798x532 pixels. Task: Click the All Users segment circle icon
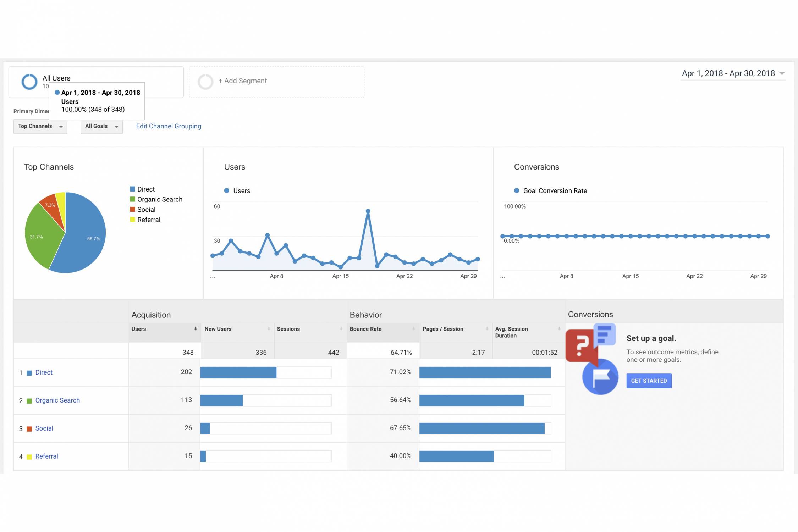(29, 82)
